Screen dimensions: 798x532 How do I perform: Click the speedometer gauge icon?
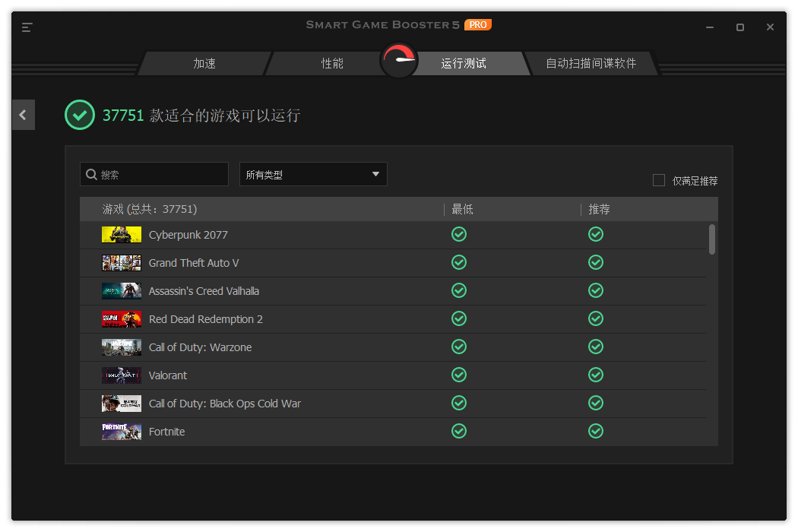399,61
